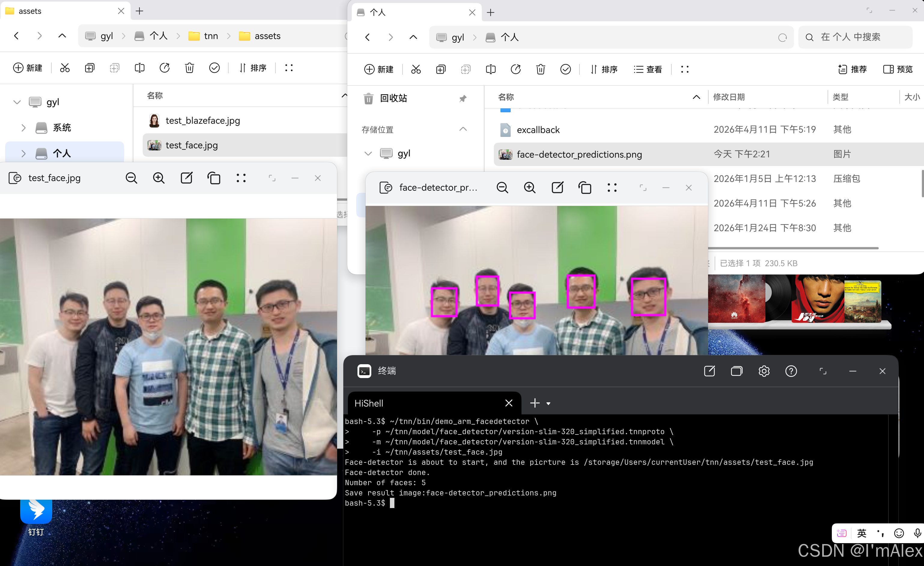
Task: Expand the 系统 tree node
Action: 23,128
